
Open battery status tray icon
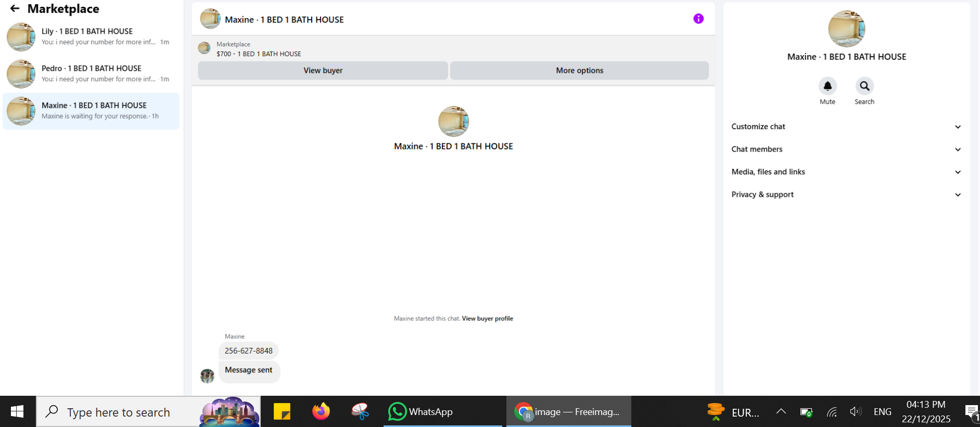point(806,412)
